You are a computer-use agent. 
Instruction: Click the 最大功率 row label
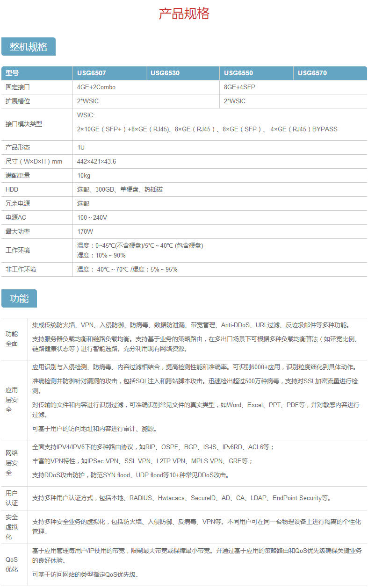18,231
